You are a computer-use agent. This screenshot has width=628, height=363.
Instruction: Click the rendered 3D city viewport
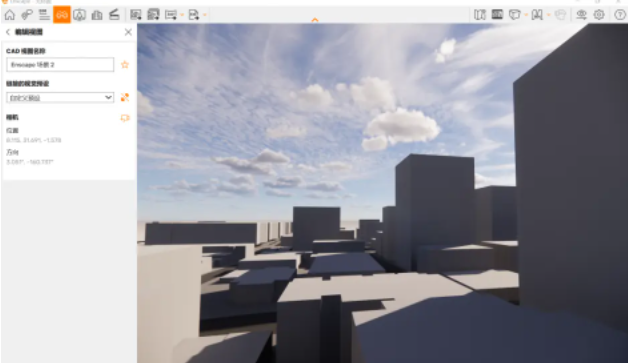(382, 193)
